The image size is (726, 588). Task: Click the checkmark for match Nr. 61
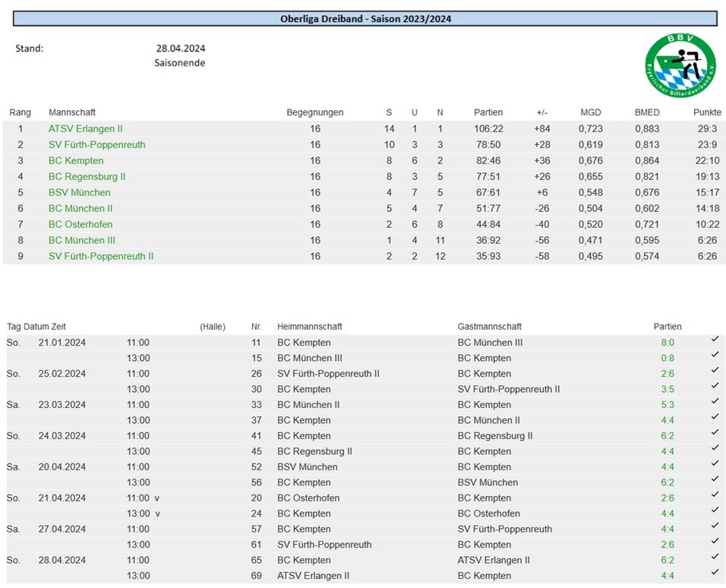coord(715,541)
